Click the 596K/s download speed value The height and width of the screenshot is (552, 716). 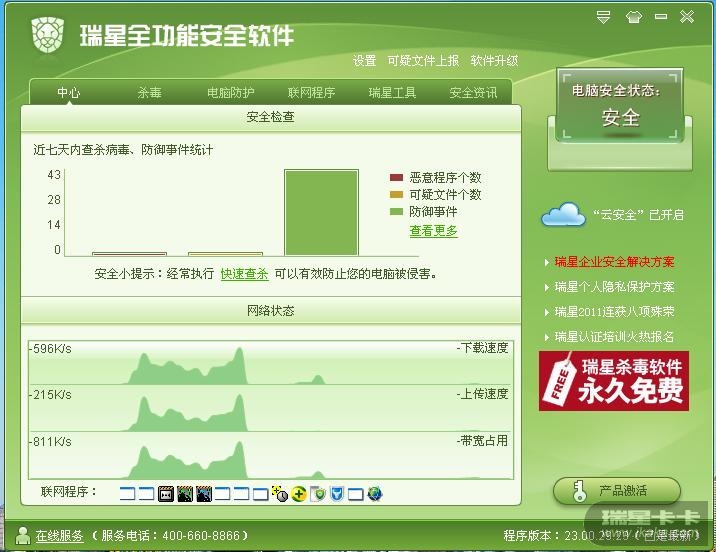[x=52, y=349]
